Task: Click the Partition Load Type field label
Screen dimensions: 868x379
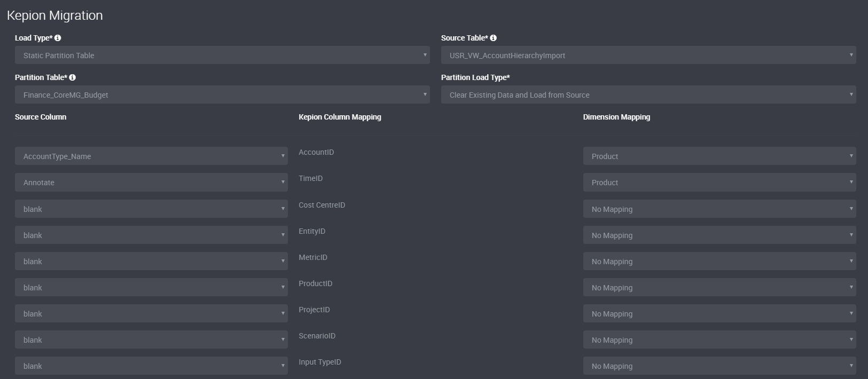Action: pyautogui.click(x=475, y=77)
